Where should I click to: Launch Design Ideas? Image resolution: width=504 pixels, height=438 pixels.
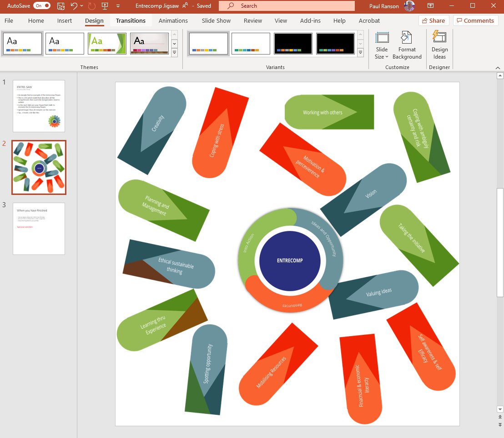[x=439, y=45]
